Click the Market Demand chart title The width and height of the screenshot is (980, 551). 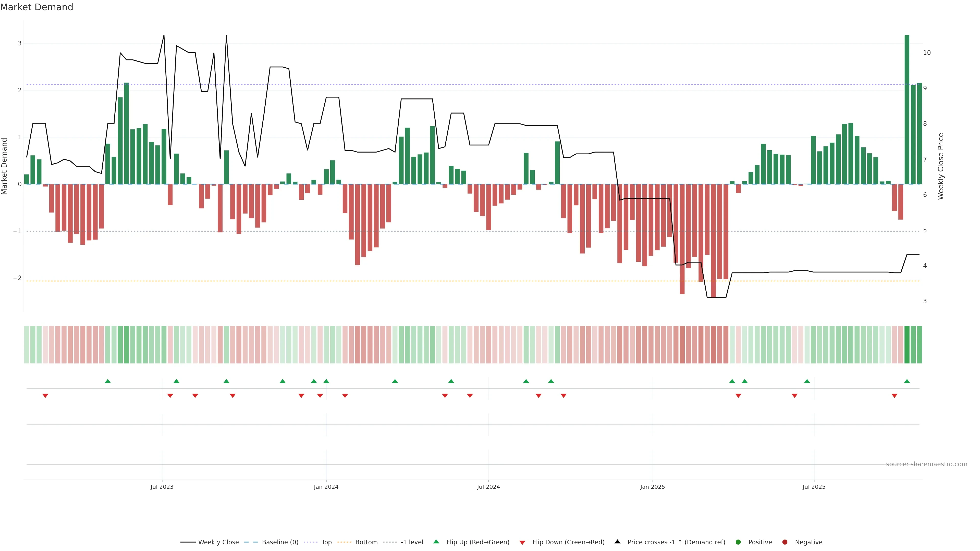coord(36,7)
